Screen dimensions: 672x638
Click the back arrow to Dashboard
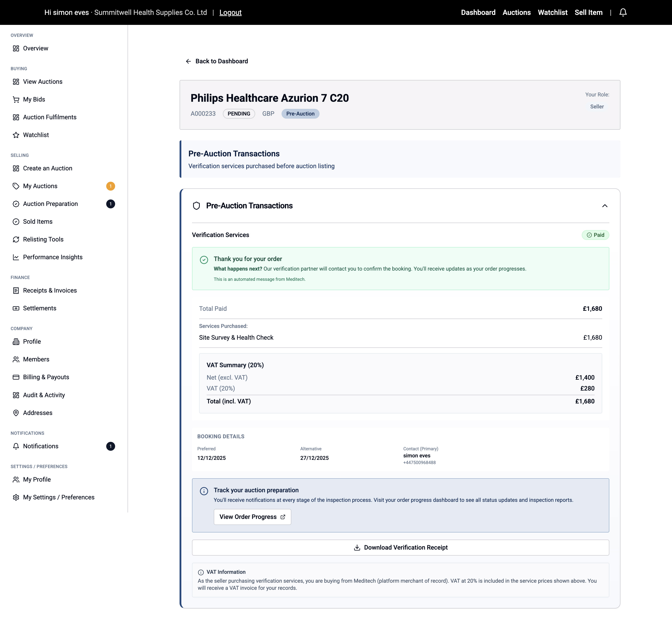(188, 61)
